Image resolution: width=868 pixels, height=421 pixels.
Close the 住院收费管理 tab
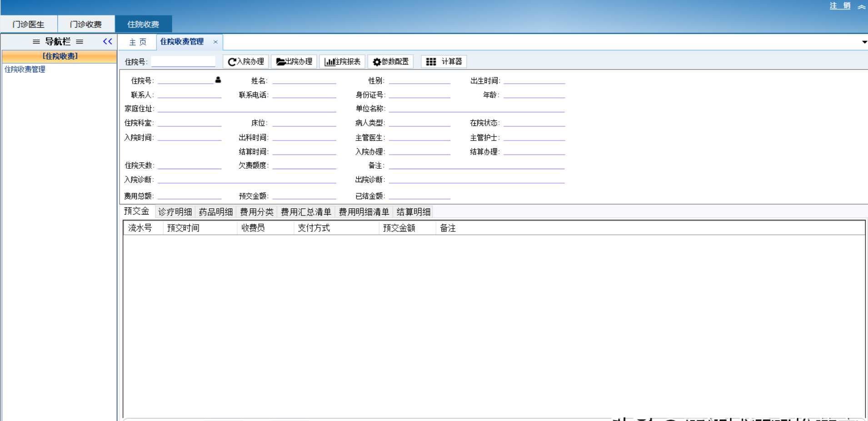(215, 42)
